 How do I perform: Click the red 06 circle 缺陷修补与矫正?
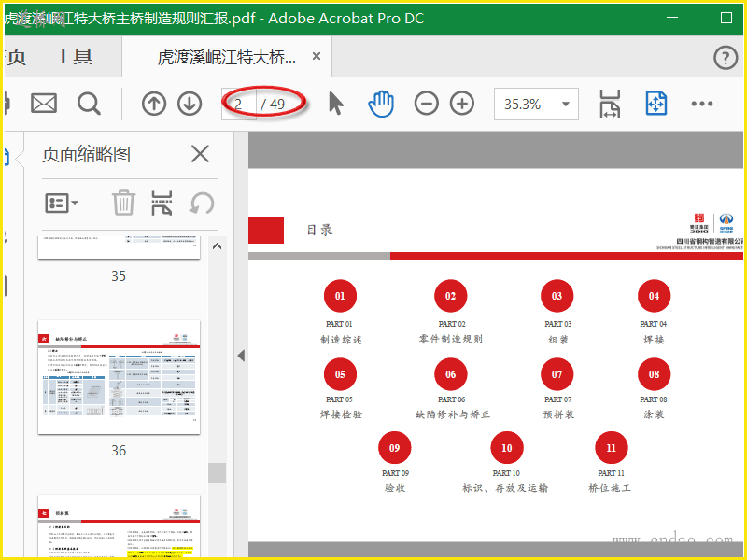450,374
